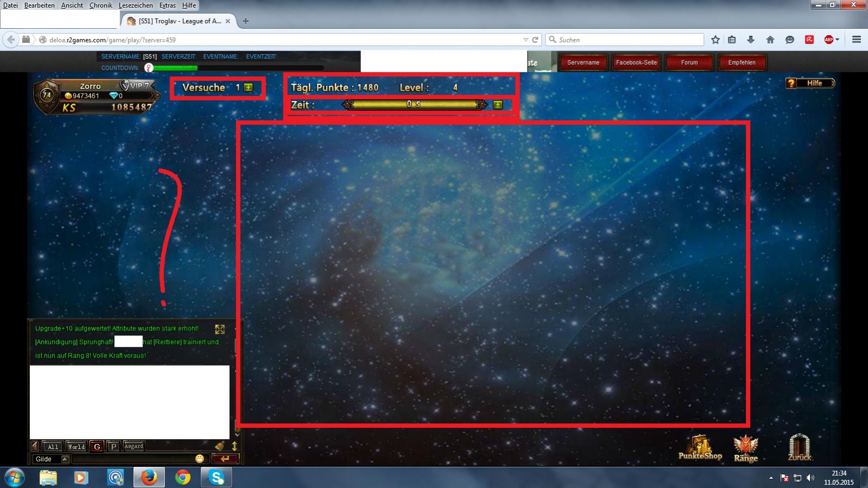
Task: Expand chat window to fullscreen
Action: coord(220,329)
